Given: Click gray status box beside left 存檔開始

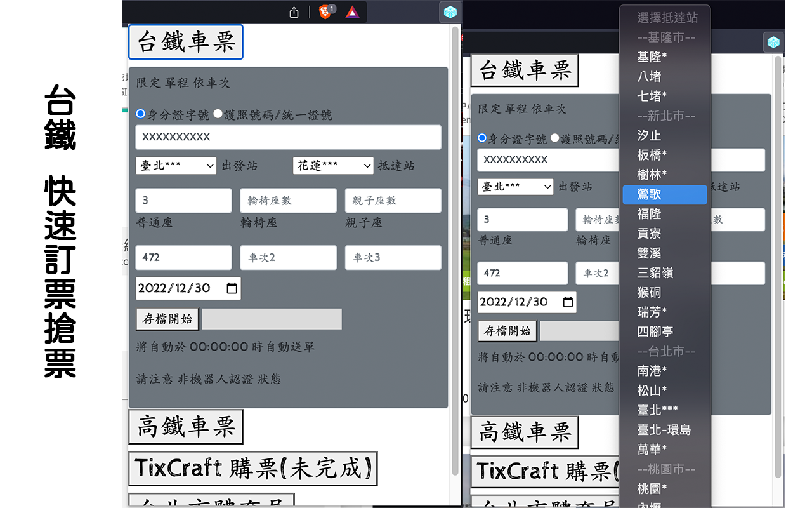Looking at the screenshot, I should click(x=272, y=319).
